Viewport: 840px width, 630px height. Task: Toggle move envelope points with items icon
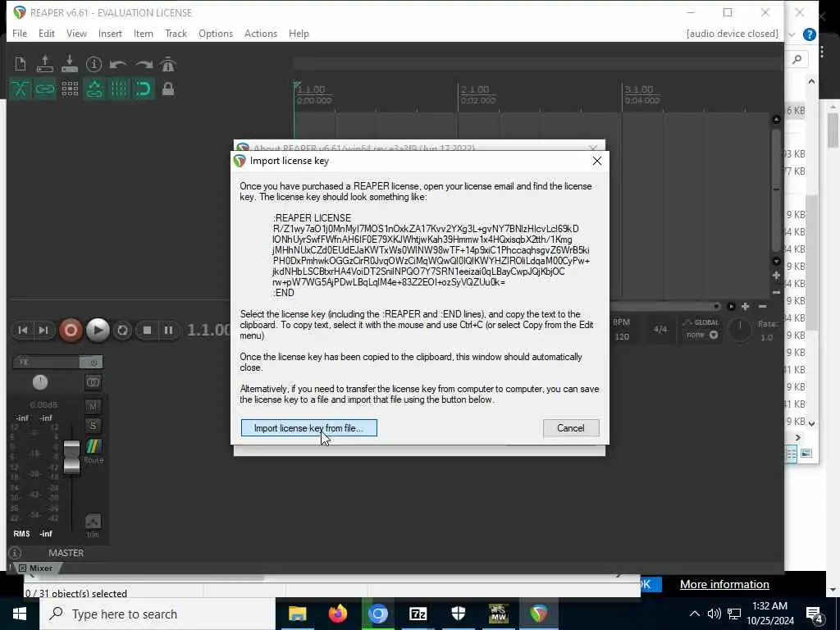point(94,89)
